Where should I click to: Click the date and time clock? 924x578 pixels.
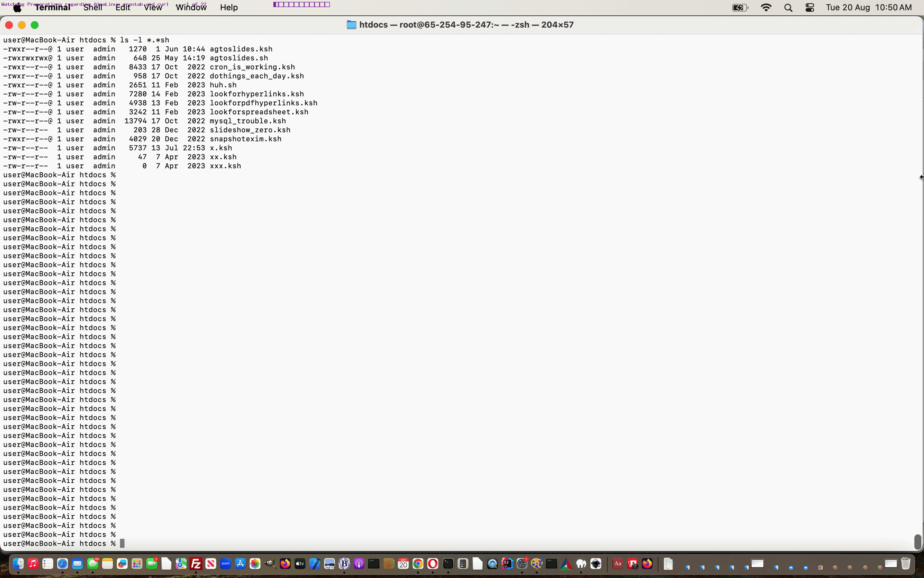pos(868,8)
